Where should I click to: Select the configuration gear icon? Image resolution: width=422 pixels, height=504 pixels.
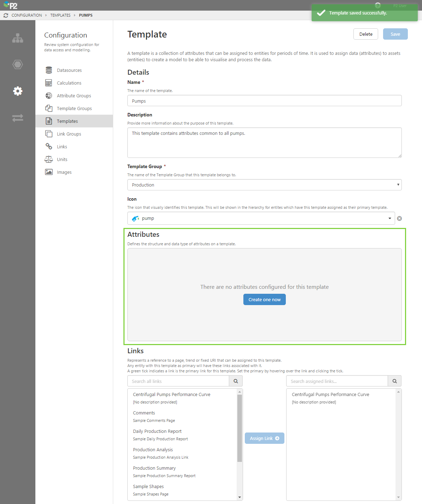[x=17, y=91]
